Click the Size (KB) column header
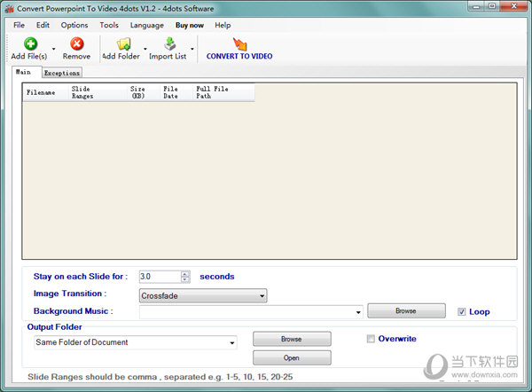Screen dimensions: 532x392 [x=143, y=92]
